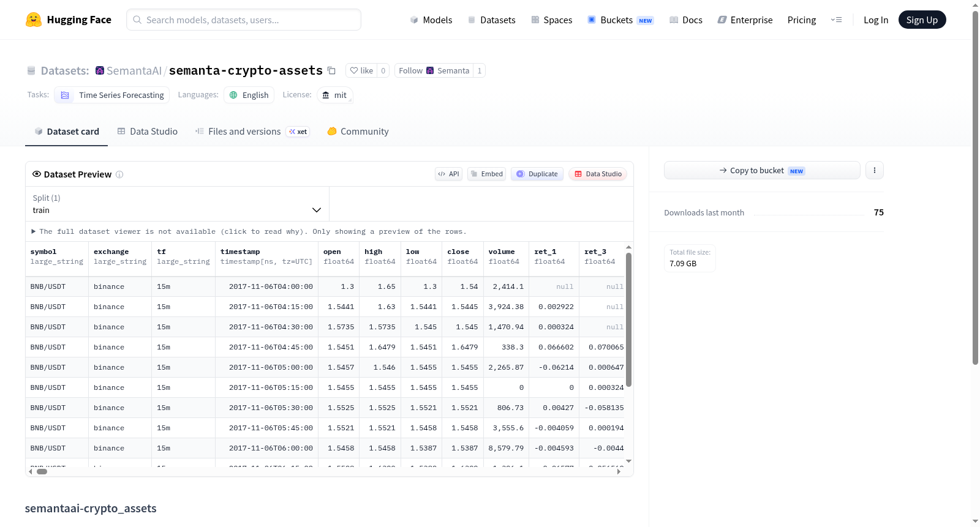
Task: Click the info icon beside Dataset Preview
Action: pos(119,174)
